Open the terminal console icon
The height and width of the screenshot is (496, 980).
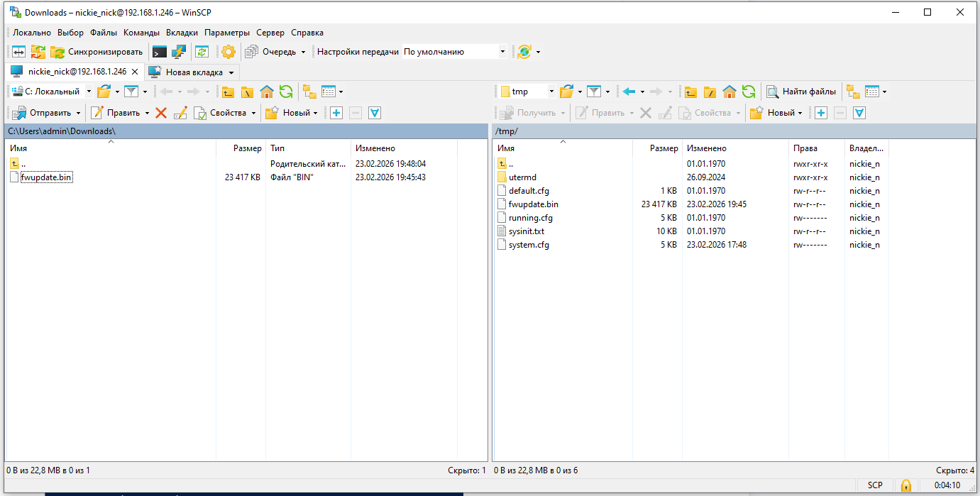pyautogui.click(x=160, y=52)
